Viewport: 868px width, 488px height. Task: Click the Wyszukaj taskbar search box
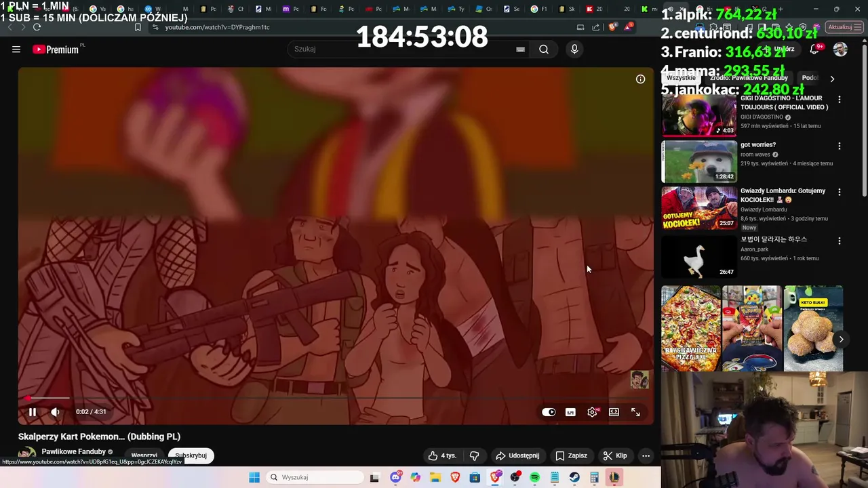point(315,477)
